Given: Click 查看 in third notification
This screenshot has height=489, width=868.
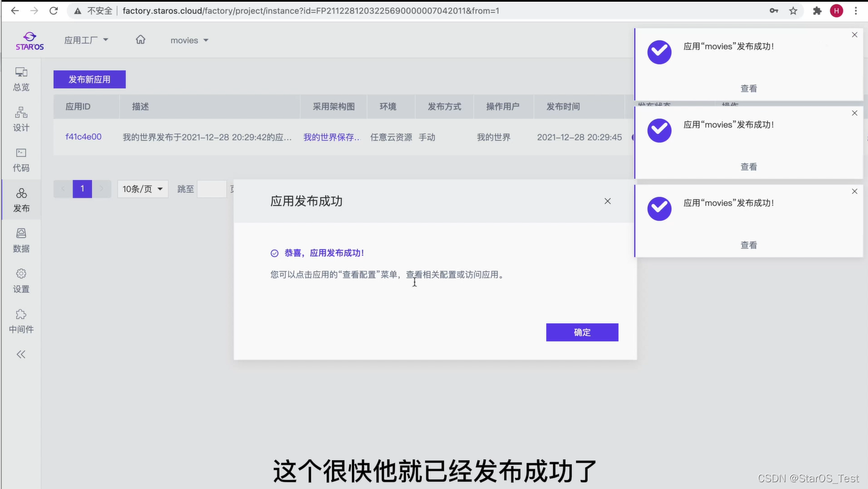Looking at the screenshot, I should tap(749, 246).
